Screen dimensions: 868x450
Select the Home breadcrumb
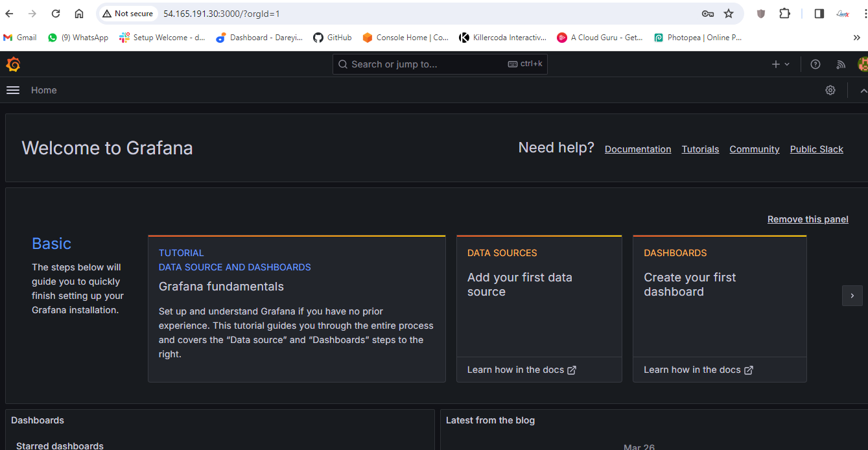[44, 90]
